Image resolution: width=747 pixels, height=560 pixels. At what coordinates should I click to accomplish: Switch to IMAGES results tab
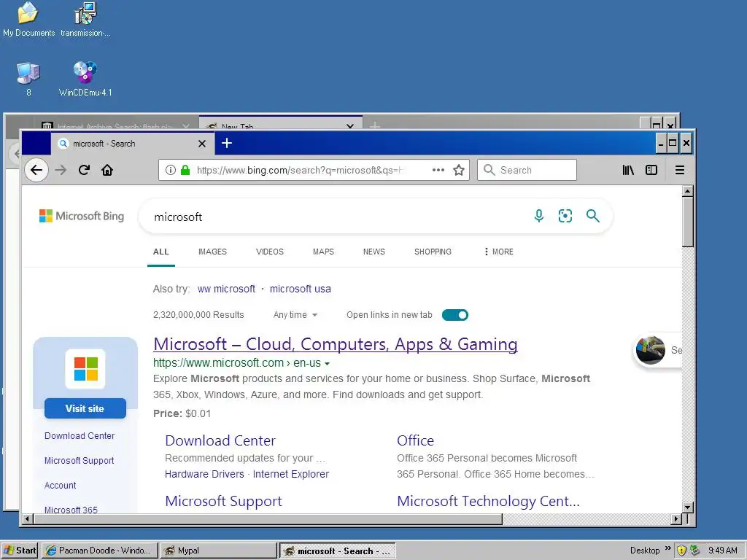click(212, 252)
